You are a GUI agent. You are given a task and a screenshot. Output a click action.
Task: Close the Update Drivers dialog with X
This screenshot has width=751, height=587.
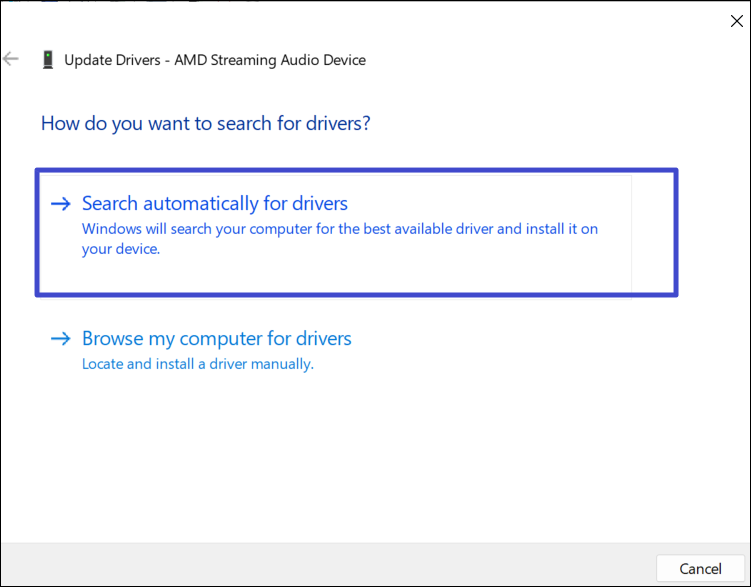coord(737,21)
